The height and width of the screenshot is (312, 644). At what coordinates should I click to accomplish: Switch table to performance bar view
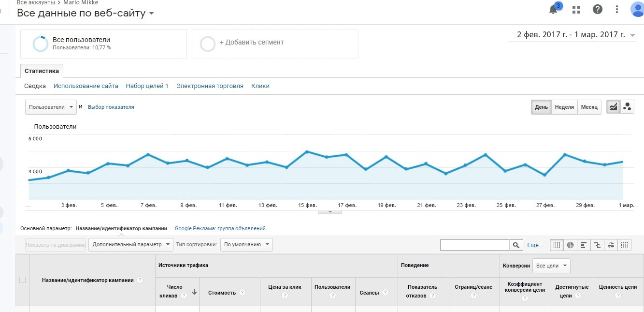(x=584, y=245)
